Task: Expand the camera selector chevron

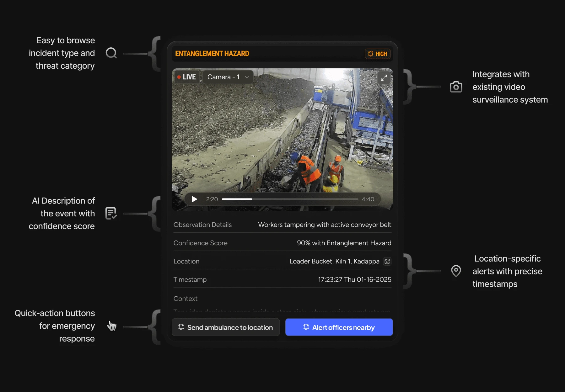Action: coord(247,77)
